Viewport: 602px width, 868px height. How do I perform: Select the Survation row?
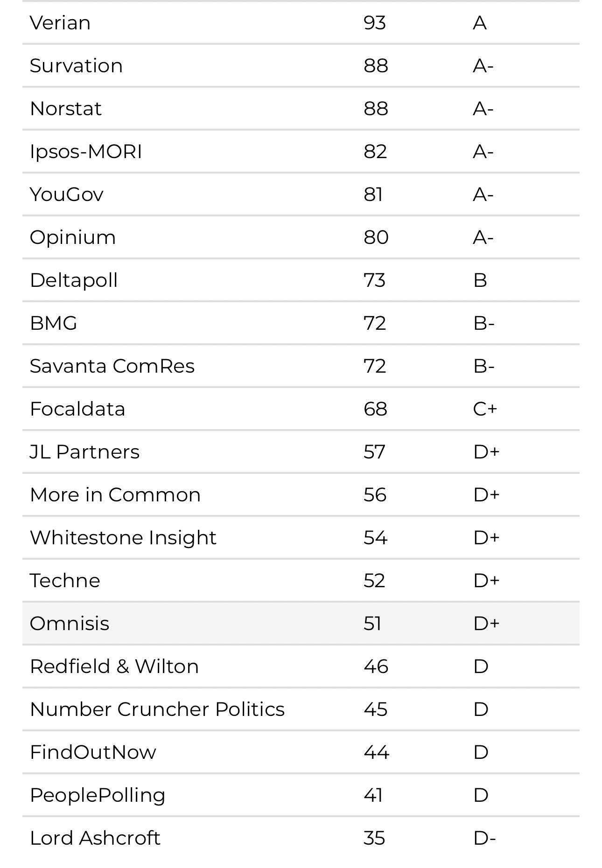coord(301,66)
